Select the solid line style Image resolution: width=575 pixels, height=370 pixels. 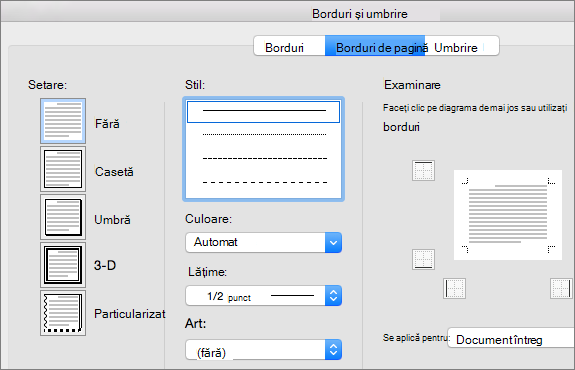263,111
